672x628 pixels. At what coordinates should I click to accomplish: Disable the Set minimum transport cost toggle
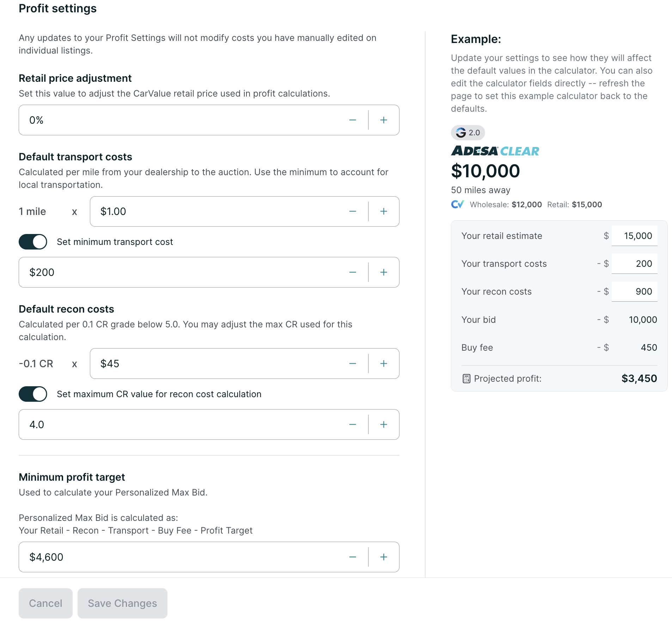[33, 242]
